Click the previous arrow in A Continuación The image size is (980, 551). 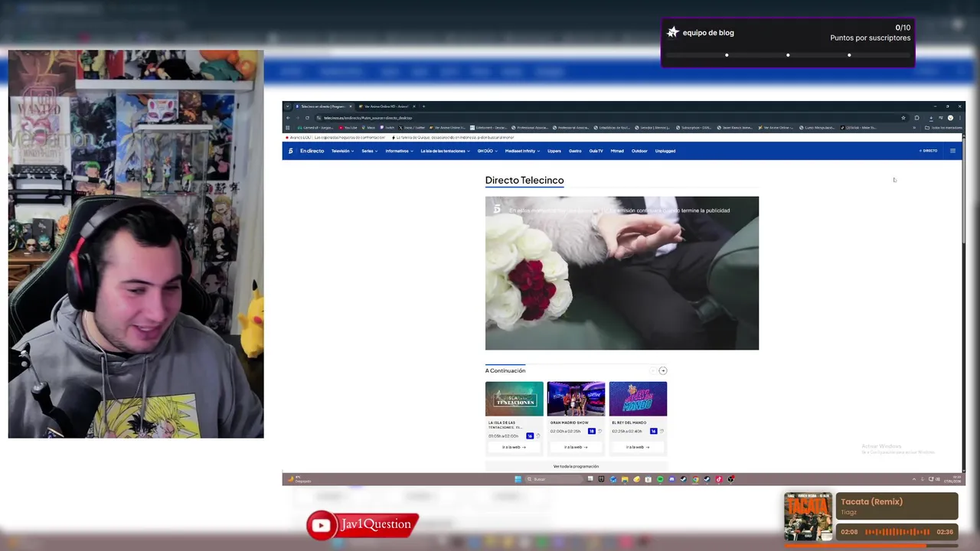coord(653,370)
